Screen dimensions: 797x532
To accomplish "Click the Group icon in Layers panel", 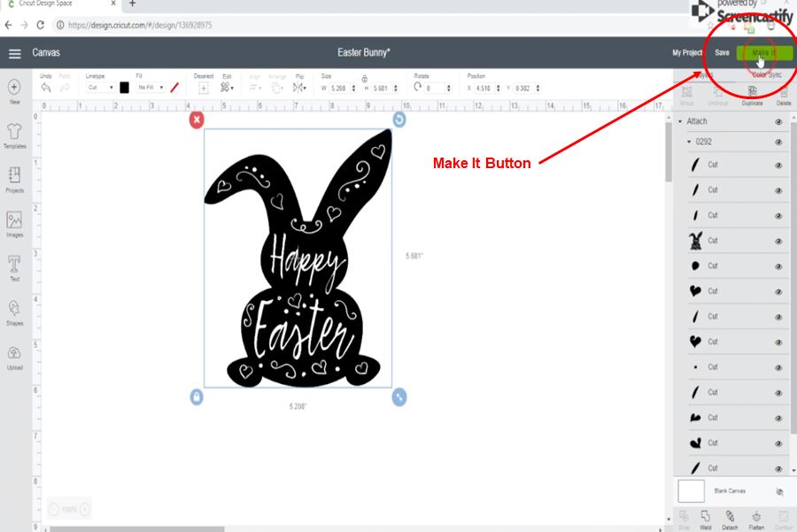I will click(x=686, y=95).
